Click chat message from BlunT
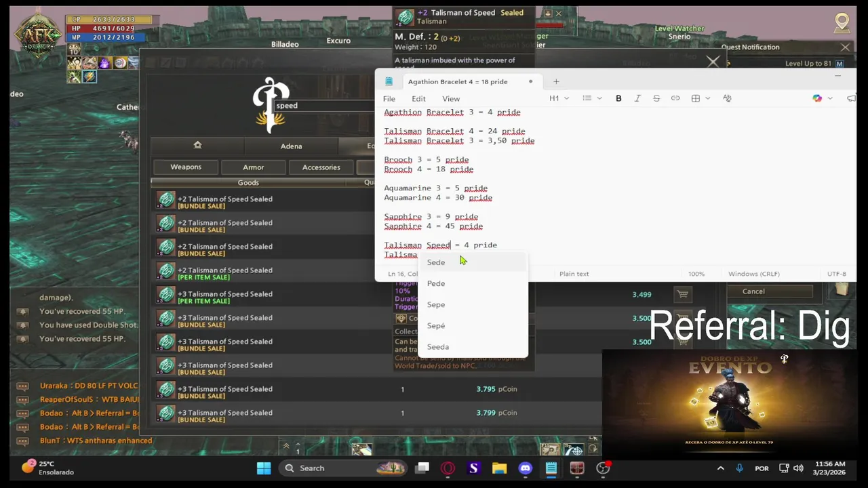 [x=96, y=441]
